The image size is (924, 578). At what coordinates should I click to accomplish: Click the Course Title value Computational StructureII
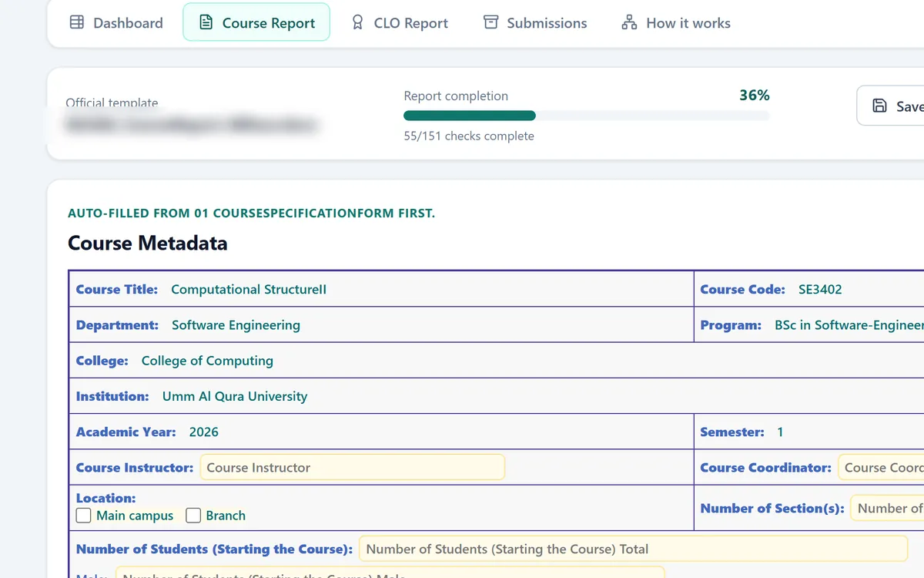click(249, 289)
